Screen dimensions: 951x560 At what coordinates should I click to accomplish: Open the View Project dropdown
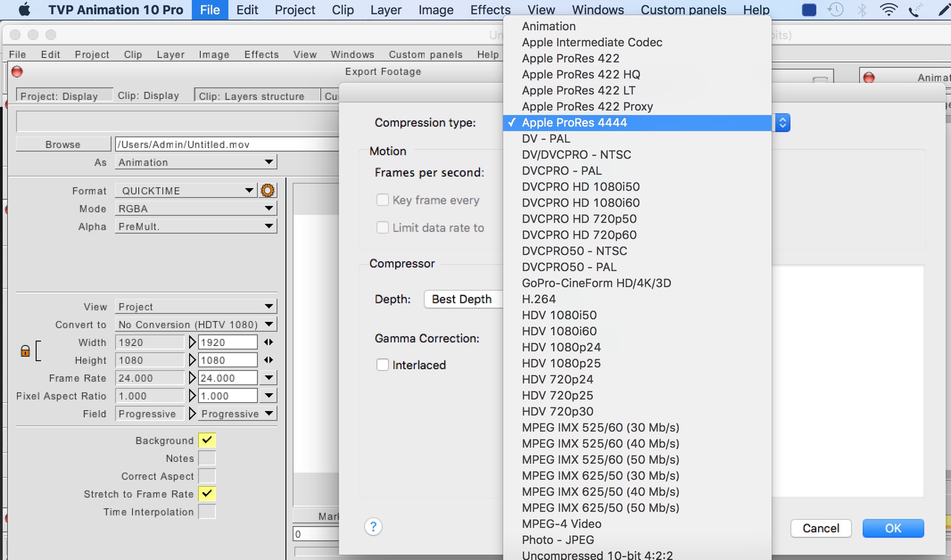[196, 306]
